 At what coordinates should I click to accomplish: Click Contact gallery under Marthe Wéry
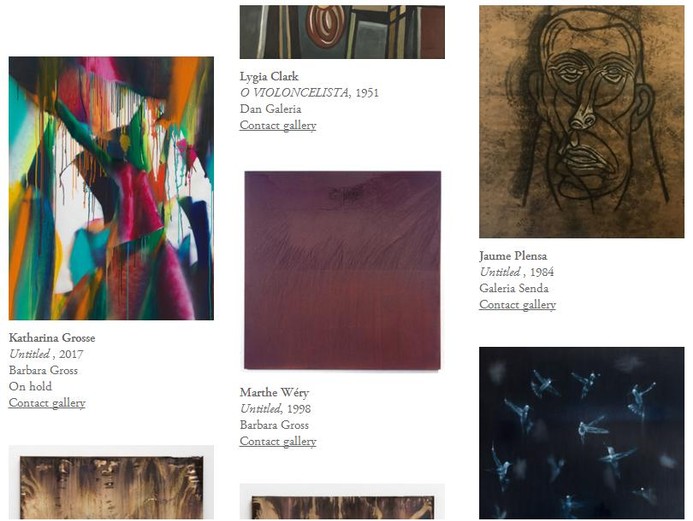[x=278, y=441]
